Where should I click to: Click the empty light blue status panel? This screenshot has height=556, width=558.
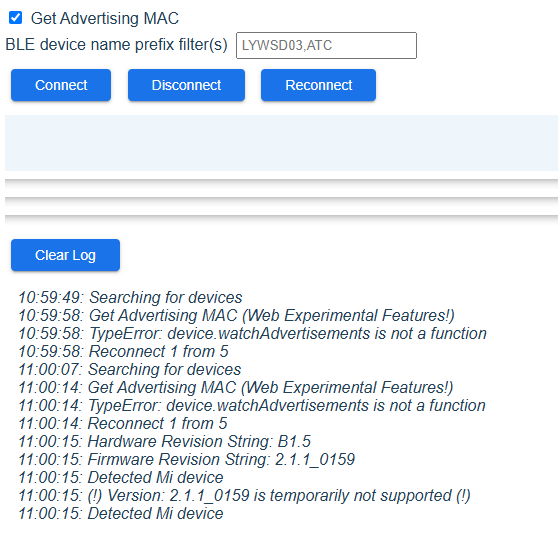[x=281, y=143]
